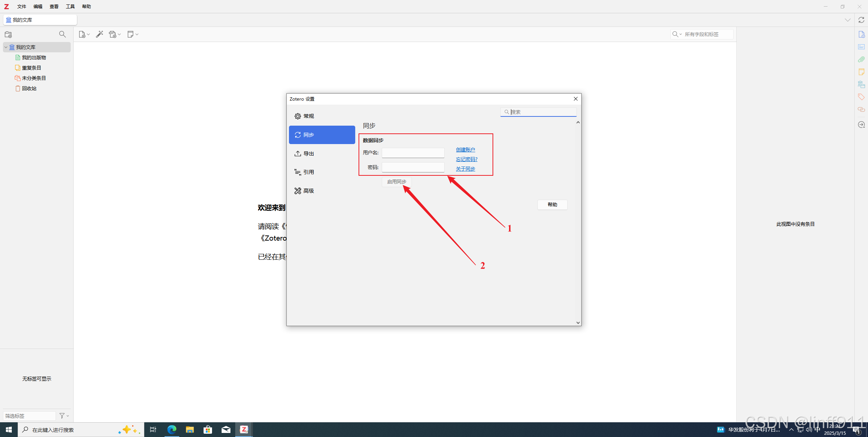Click the sync refresh icon at top right
The image size is (868, 437).
(x=861, y=20)
